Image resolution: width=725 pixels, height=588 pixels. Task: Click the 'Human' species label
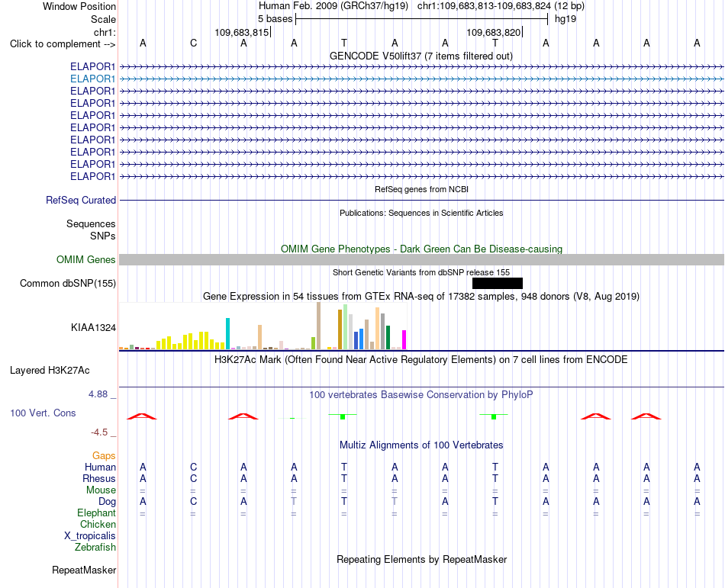(100, 467)
